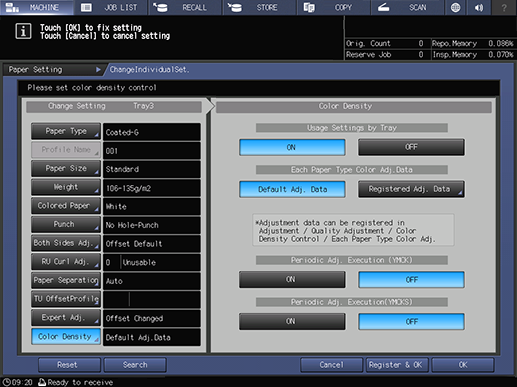Switch to the JOB LIST tab
The image size is (517, 387).
111,7
